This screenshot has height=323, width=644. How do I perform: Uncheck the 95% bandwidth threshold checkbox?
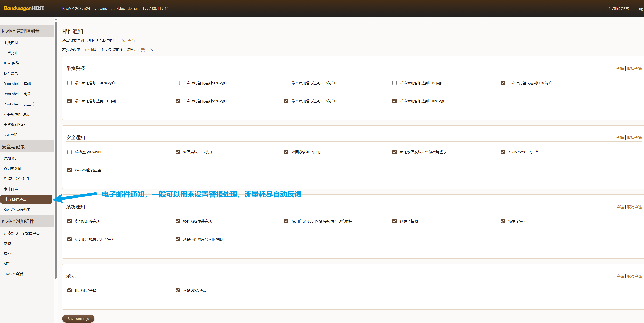click(x=178, y=101)
